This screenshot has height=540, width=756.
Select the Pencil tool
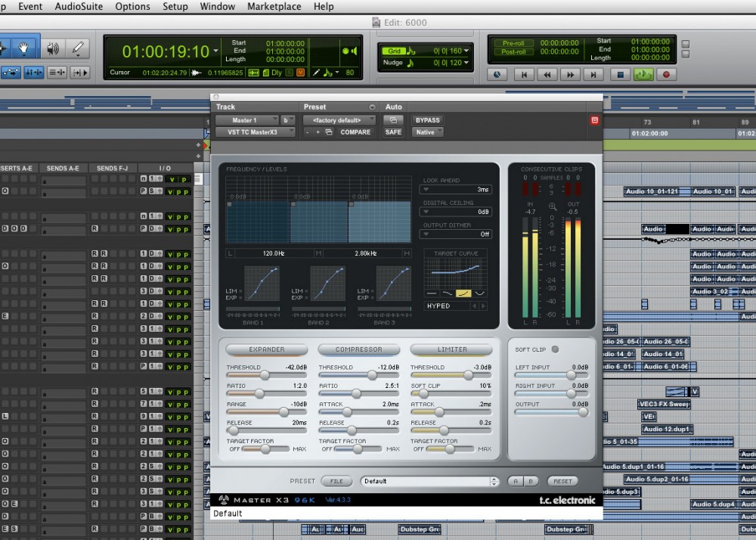[77, 49]
